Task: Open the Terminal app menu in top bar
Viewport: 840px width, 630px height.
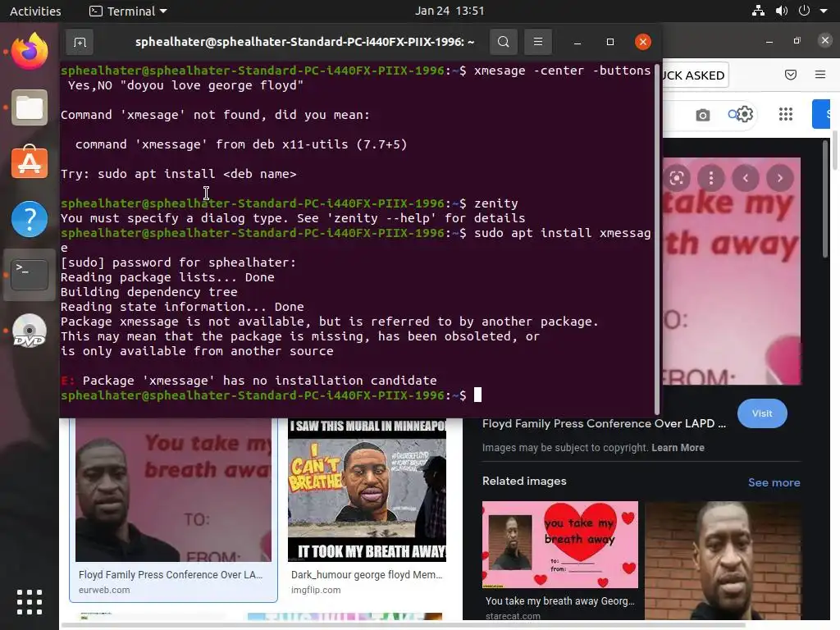Action: click(128, 11)
